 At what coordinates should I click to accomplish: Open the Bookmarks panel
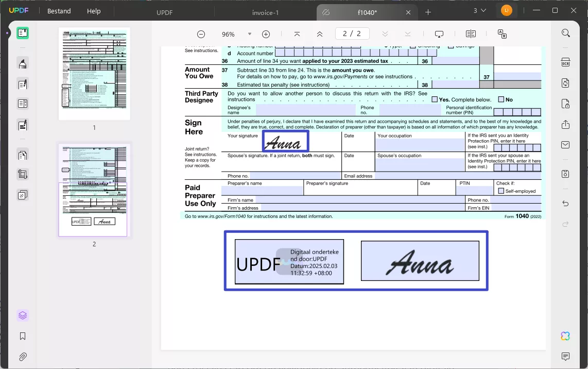coord(23,336)
